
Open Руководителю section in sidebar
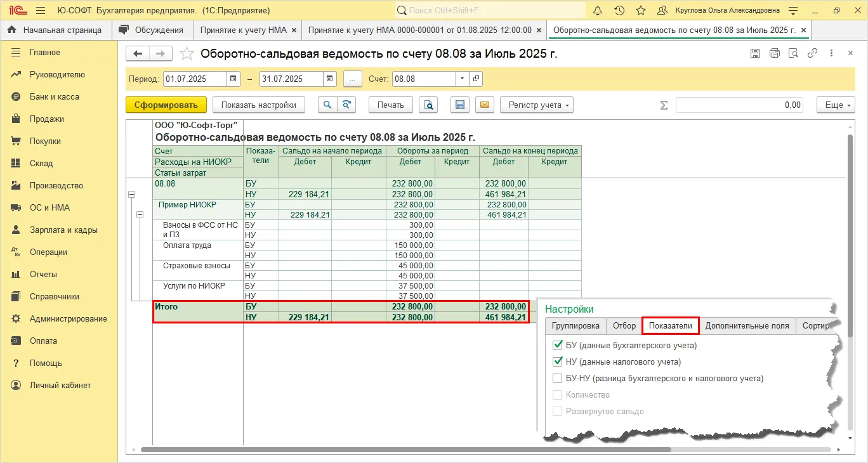coord(58,75)
